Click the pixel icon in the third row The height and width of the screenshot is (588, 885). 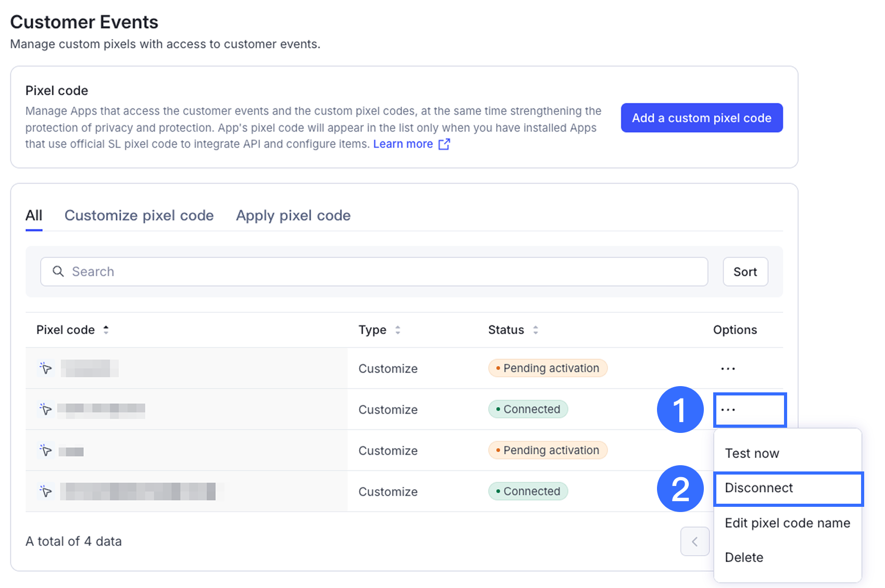point(46,451)
